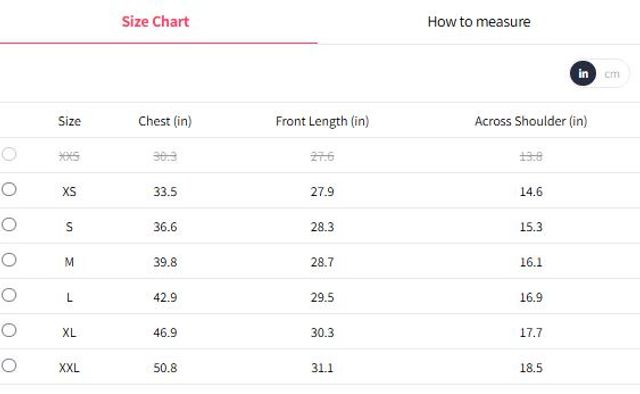Image resolution: width=640 pixels, height=394 pixels.
Task: Choose the XL size radio button
Action: (x=9, y=330)
